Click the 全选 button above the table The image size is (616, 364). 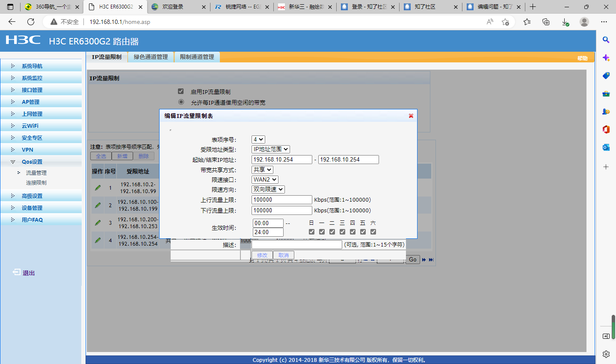(101, 156)
